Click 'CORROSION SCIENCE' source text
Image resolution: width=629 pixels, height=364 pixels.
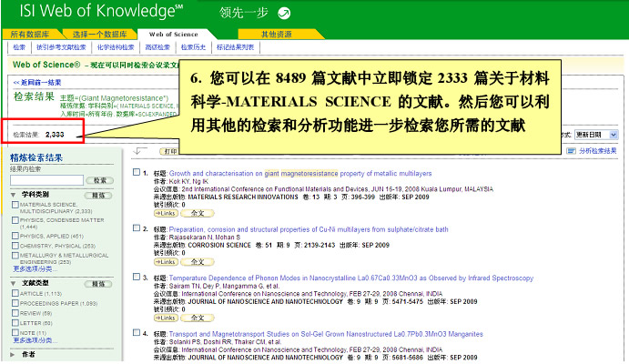click(219, 245)
